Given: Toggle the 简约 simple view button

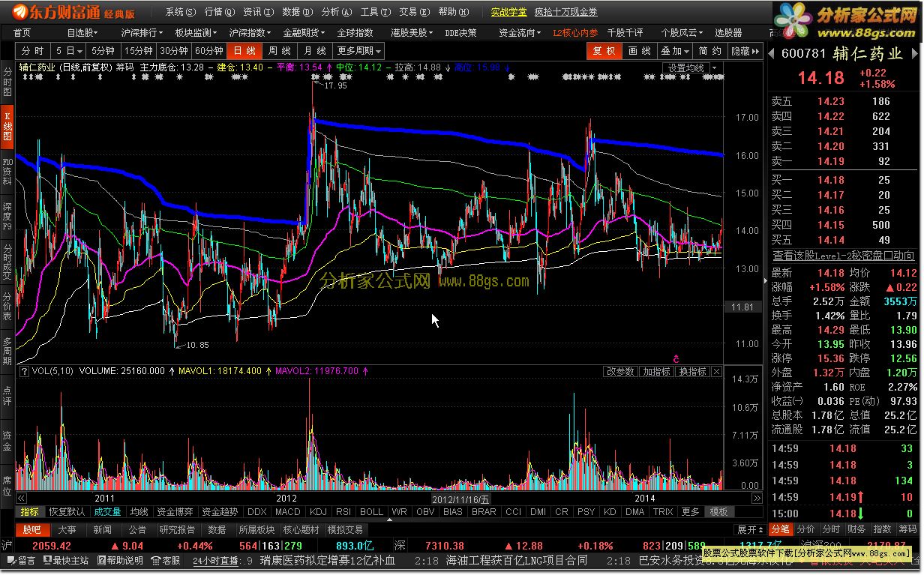Looking at the screenshot, I should (710, 51).
